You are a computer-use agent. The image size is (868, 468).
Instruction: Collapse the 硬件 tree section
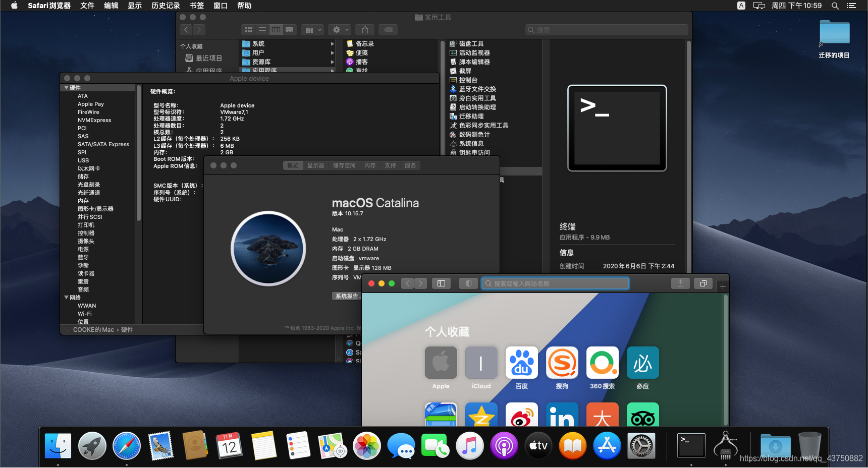coord(66,88)
